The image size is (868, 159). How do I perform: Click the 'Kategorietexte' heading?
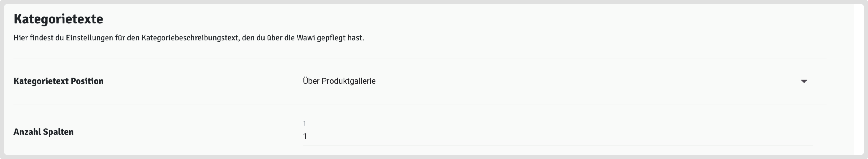click(58, 19)
